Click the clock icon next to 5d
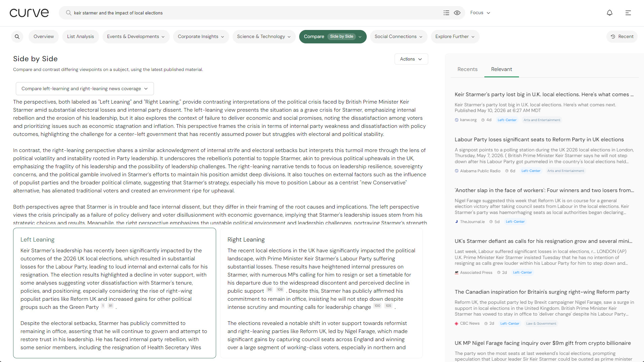644x362 pixels. tap(491, 222)
